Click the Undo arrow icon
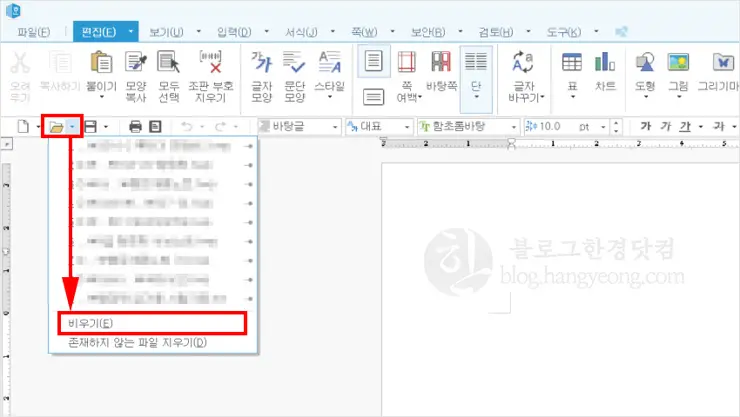Viewport: 740px width, 417px height. click(x=187, y=126)
